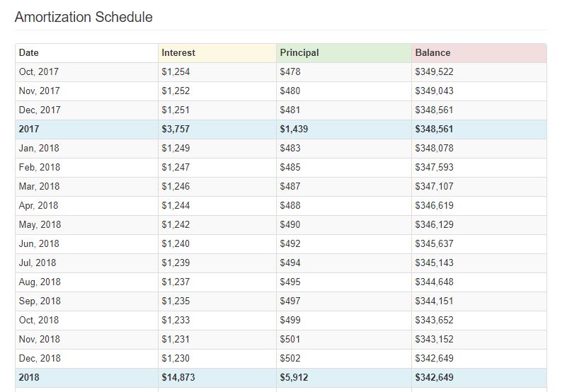Select the Jun, 2018 date cell
567x392 pixels.
click(x=39, y=243)
